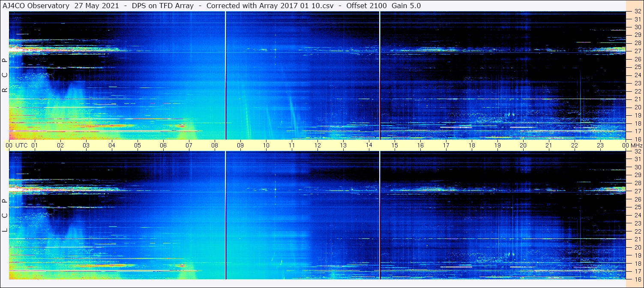The image size is (644, 288).
Task: Select the 21 hour label on the time axis
Action: point(549,145)
